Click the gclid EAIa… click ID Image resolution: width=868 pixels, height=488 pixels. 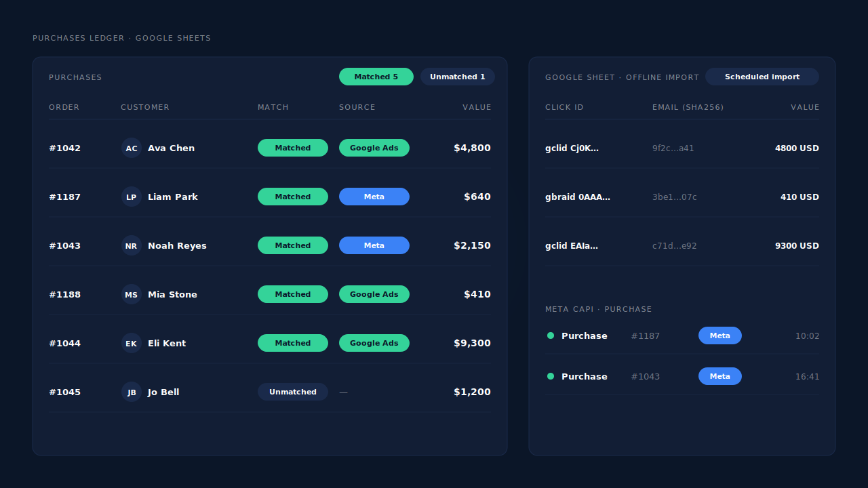click(x=572, y=245)
